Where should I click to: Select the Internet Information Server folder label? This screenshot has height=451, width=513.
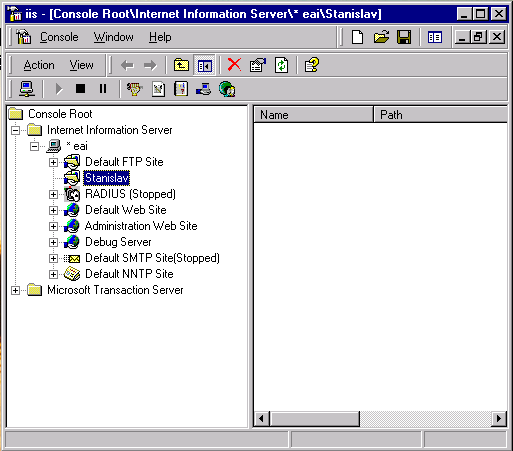(x=110, y=130)
